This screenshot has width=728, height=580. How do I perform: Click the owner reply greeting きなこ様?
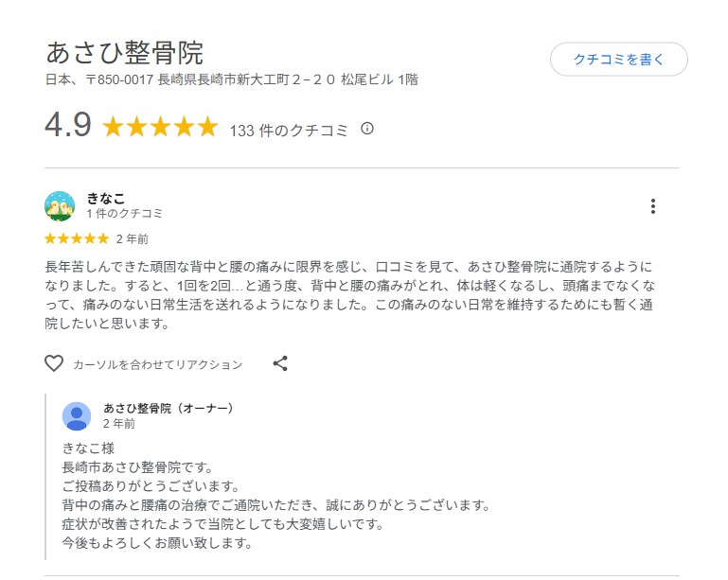tap(88, 448)
